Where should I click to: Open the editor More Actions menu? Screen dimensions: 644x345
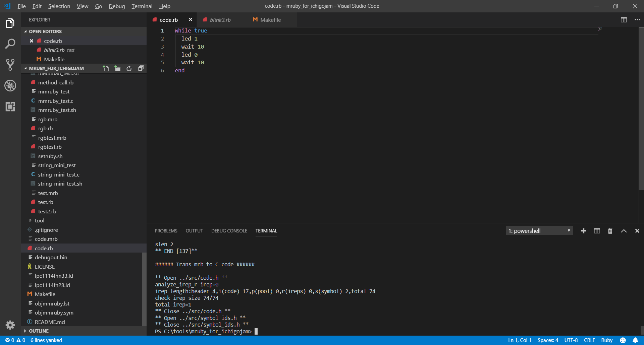point(637,20)
